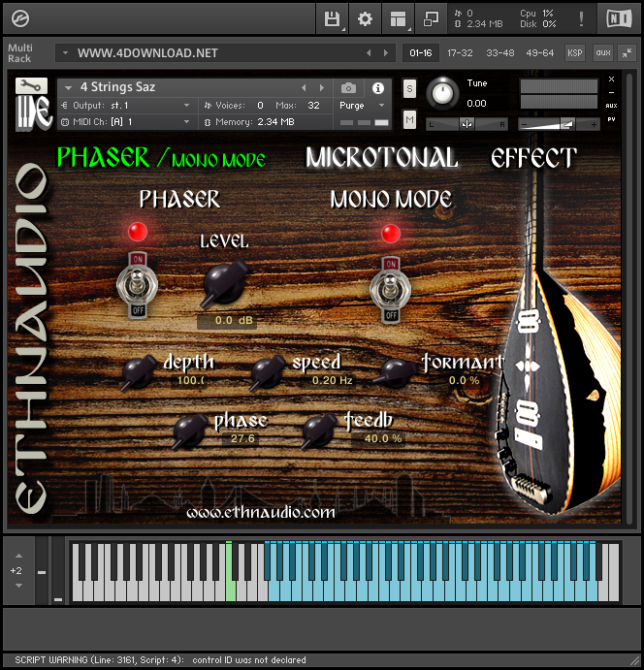644x670 pixels.
Task: Open the options gear settings
Action: [365, 18]
